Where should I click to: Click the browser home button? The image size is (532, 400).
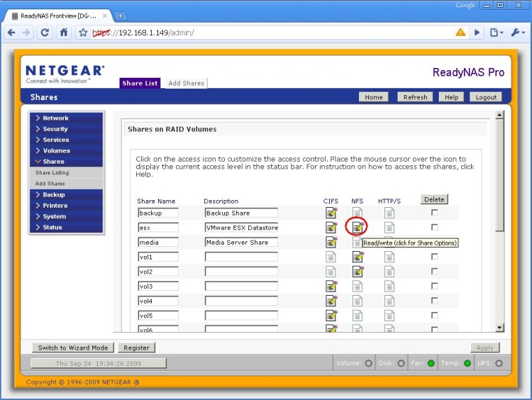[x=64, y=33]
